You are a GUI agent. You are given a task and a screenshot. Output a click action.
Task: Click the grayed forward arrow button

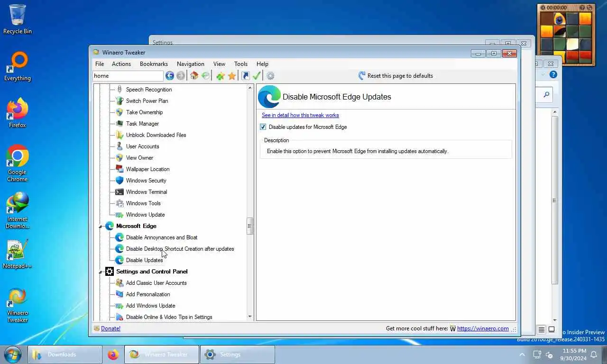coord(181,76)
